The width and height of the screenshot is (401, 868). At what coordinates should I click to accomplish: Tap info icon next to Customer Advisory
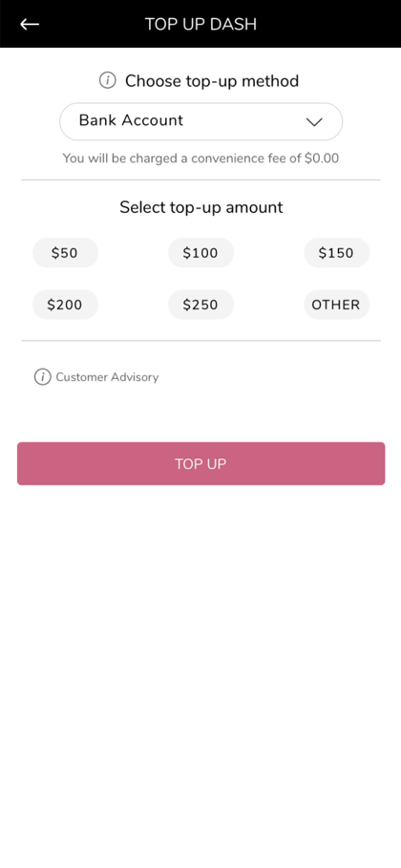[43, 377]
